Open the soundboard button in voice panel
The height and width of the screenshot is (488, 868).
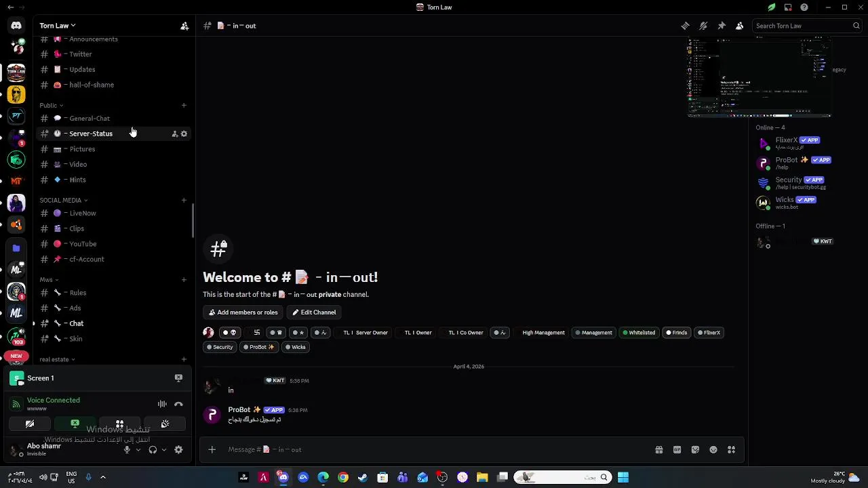(x=165, y=424)
